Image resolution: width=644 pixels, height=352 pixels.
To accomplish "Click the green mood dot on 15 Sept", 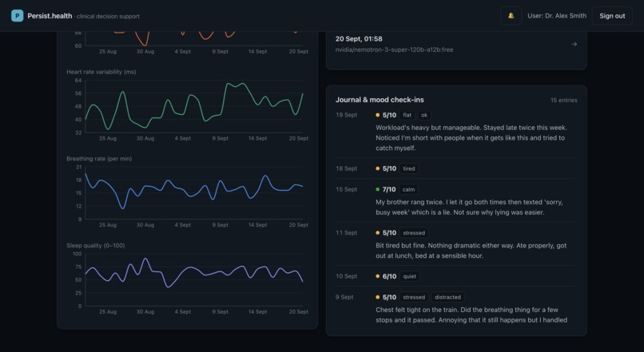I will [377, 189].
